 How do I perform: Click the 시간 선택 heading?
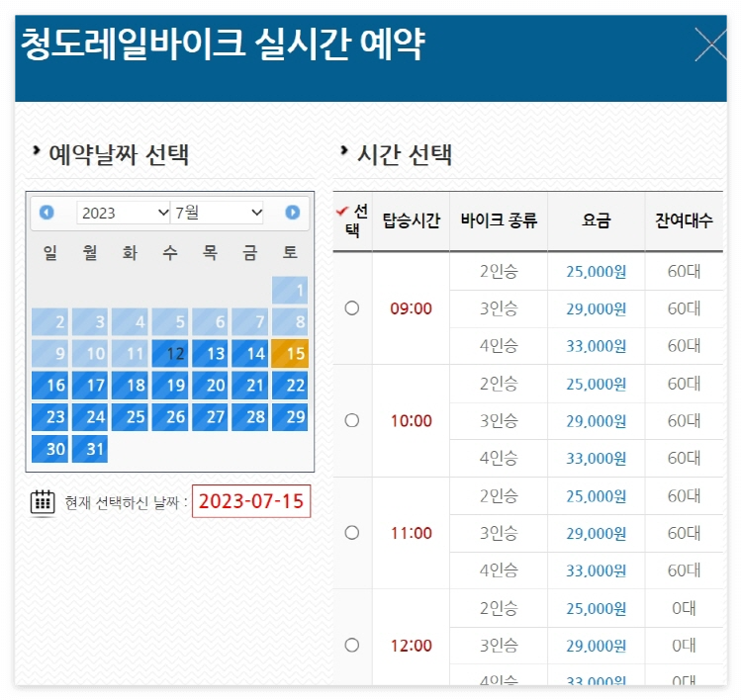pyautogui.click(x=405, y=154)
